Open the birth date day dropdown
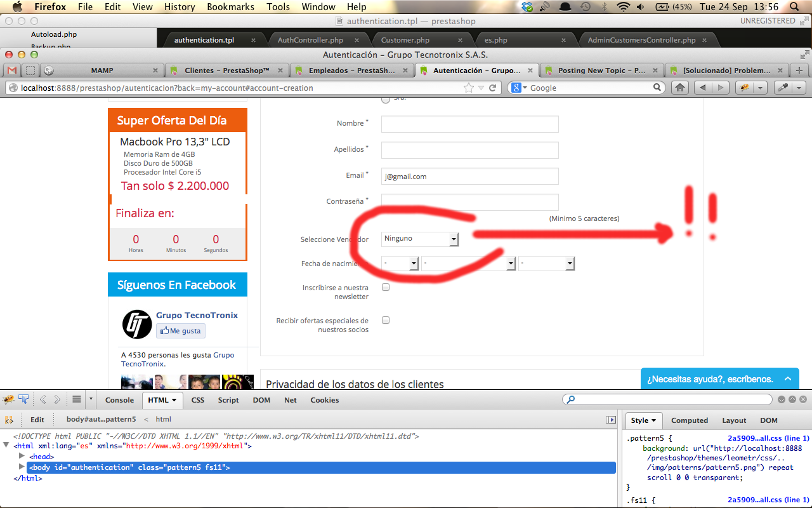Viewport: 812px width, 508px height. (400, 263)
